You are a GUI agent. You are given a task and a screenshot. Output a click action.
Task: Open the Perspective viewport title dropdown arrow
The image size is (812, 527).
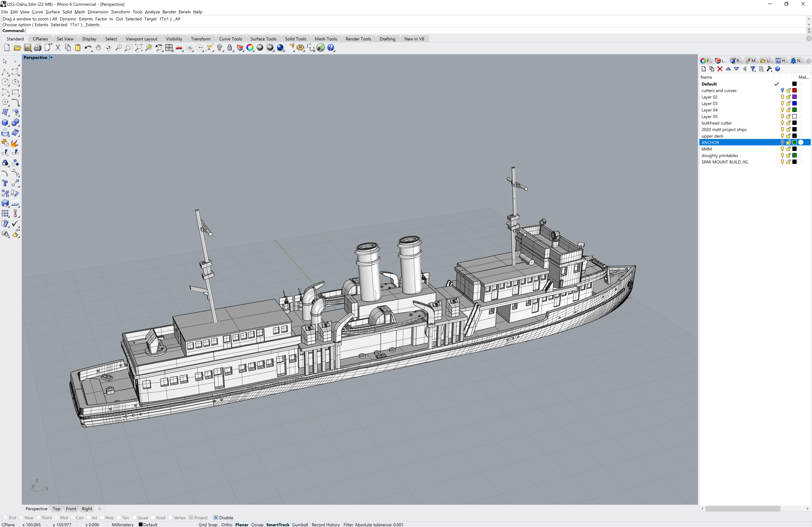point(51,58)
